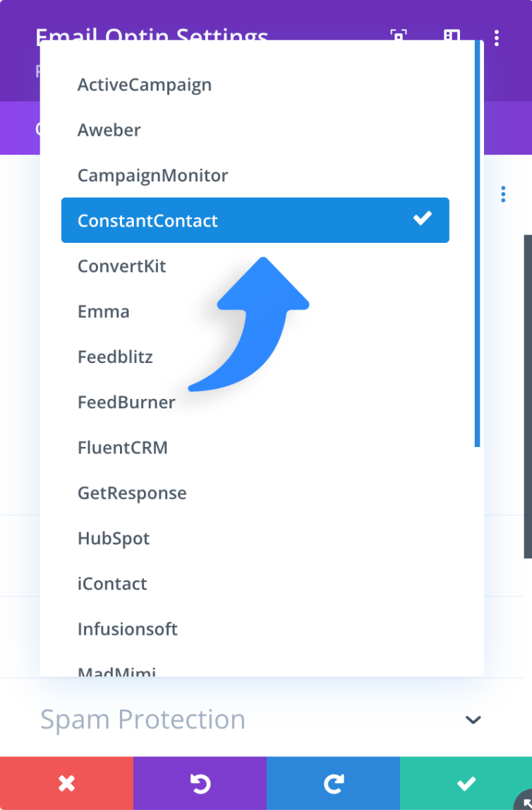
Task: Expand the Spam Protection chevron
Action: [x=473, y=720]
